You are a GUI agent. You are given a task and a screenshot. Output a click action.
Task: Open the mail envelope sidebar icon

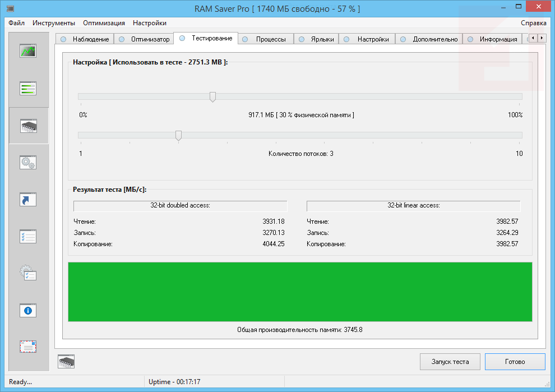28,347
